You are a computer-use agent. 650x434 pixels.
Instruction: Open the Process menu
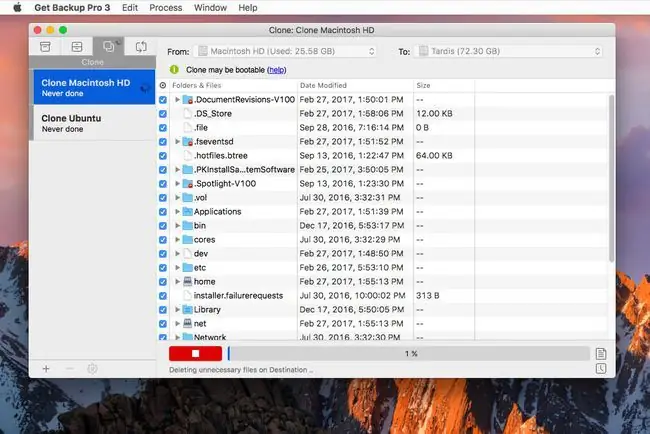(166, 7)
